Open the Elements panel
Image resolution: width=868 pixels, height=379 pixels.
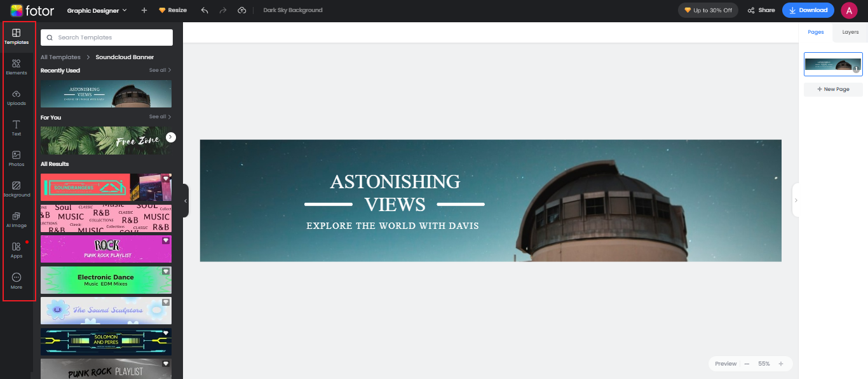tap(17, 66)
